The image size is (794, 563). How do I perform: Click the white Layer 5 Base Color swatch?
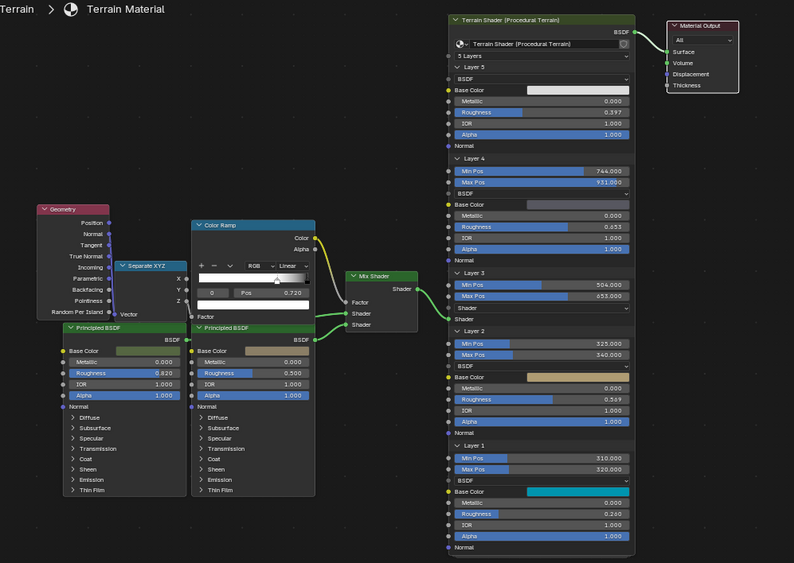coord(578,90)
